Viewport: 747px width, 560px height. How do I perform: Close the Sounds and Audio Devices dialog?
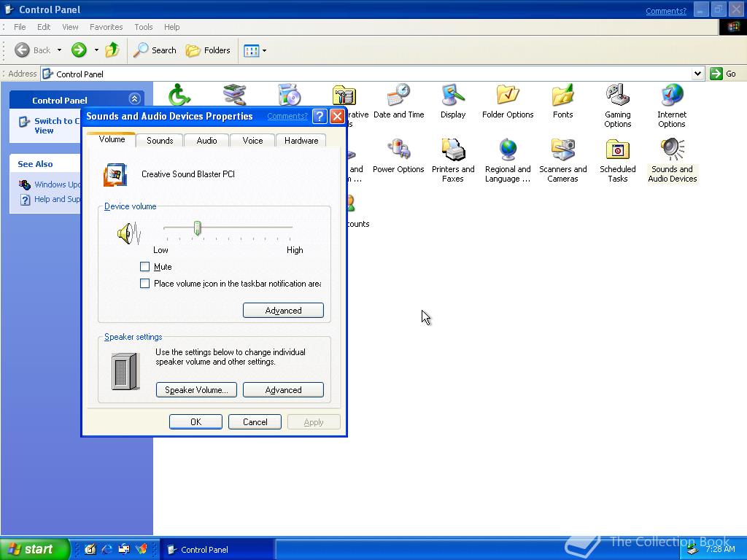(x=337, y=116)
